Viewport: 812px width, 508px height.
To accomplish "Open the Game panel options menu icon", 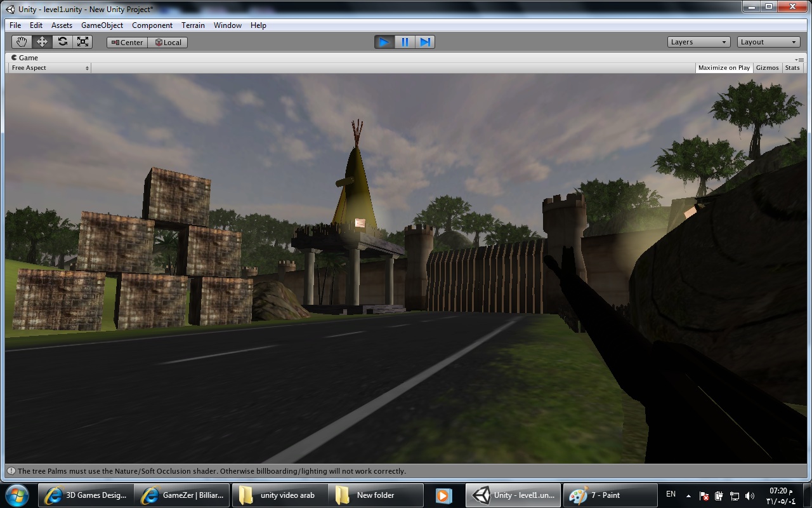I will (x=800, y=58).
